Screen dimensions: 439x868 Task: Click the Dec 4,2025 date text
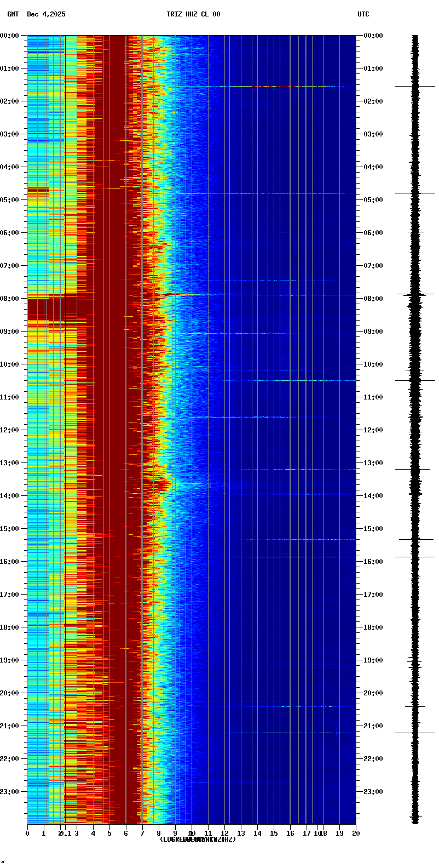[46, 14]
